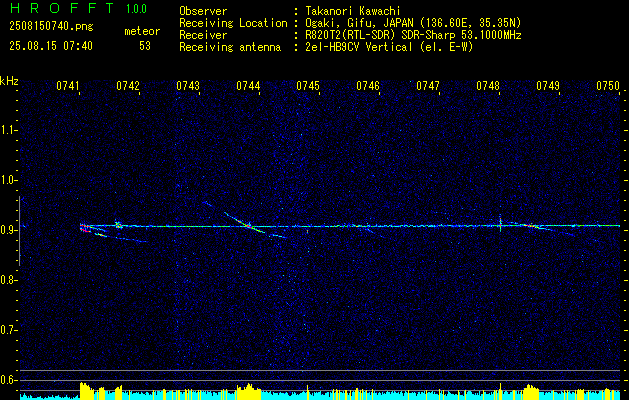Click the meteor count value 53
Screen dimensions: 629x400
pyautogui.click(x=145, y=46)
